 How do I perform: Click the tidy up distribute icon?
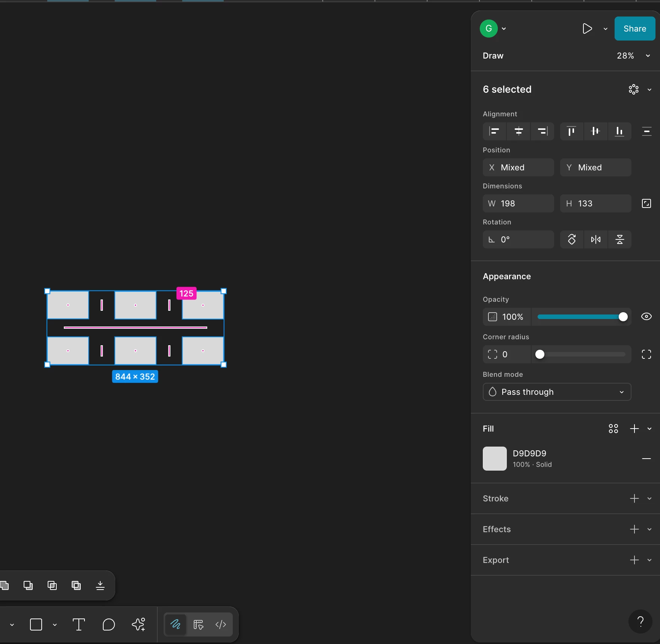point(646,131)
